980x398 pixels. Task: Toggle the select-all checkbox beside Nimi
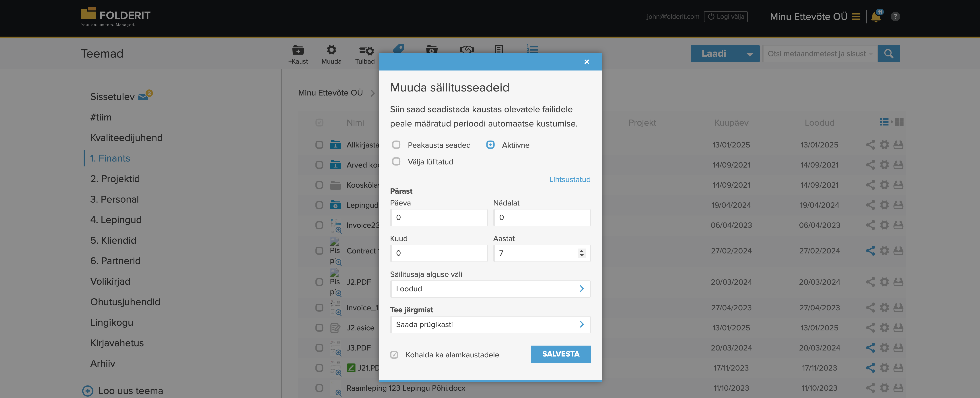319,123
